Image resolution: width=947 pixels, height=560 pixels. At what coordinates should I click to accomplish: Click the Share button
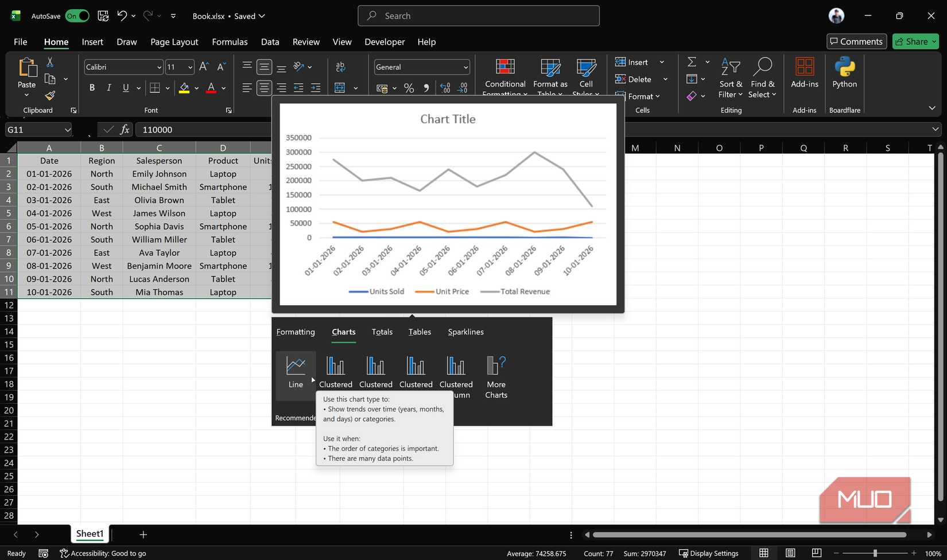[915, 41]
